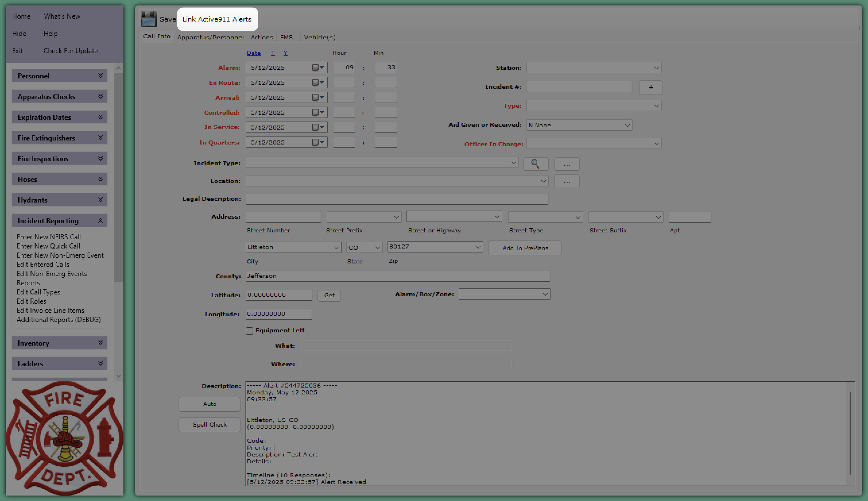Click the Date link above Alarm
This screenshot has width=868, height=501.
pos(253,53)
